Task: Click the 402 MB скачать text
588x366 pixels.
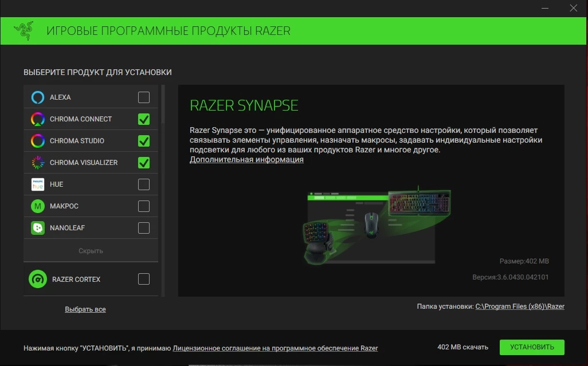Action: [x=462, y=347]
